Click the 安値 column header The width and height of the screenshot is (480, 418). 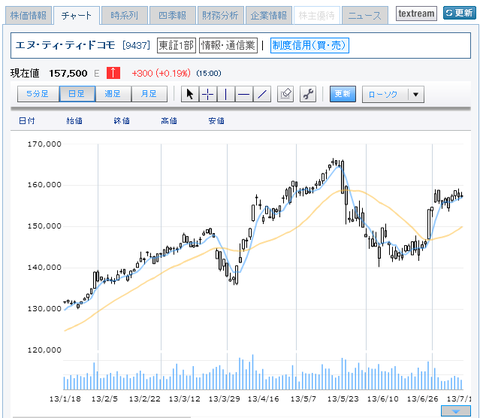216,121
